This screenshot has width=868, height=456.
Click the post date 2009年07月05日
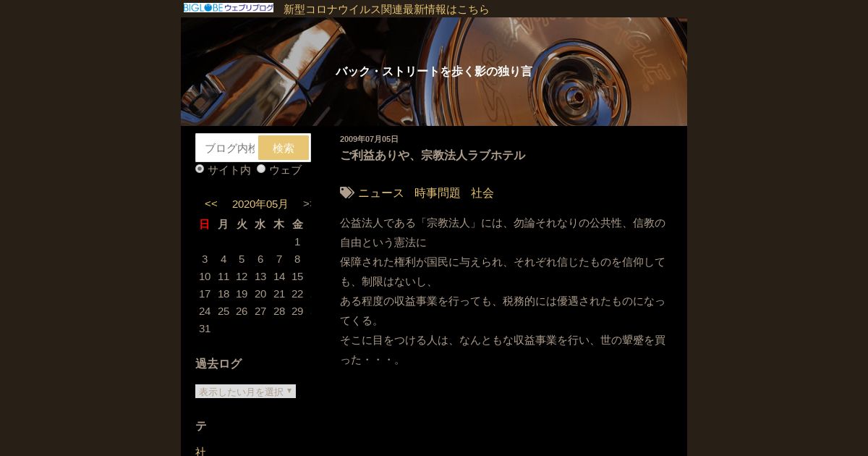pyautogui.click(x=369, y=139)
